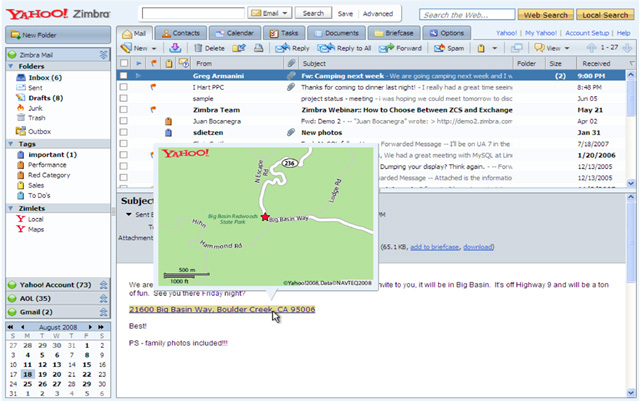Open the View dropdown menu
The height and width of the screenshot is (402, 640).
551,48
